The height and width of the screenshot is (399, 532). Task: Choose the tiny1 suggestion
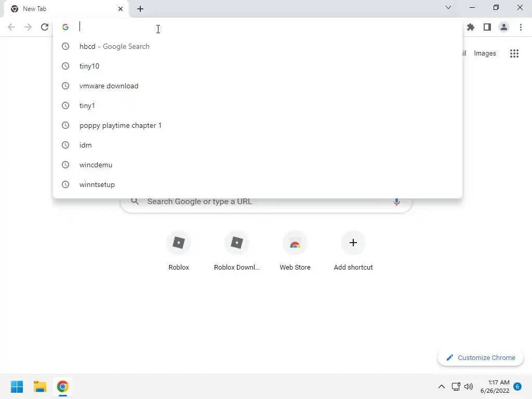258,105
